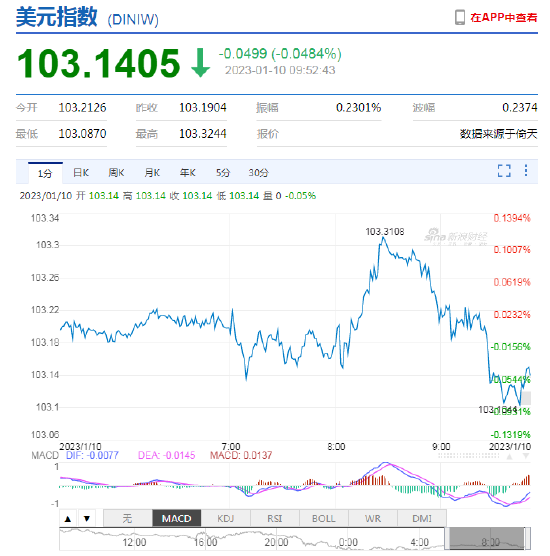Screen dimensions: 550x556
Task: Select 无 to disable indicators
Action: click(128, 519)
